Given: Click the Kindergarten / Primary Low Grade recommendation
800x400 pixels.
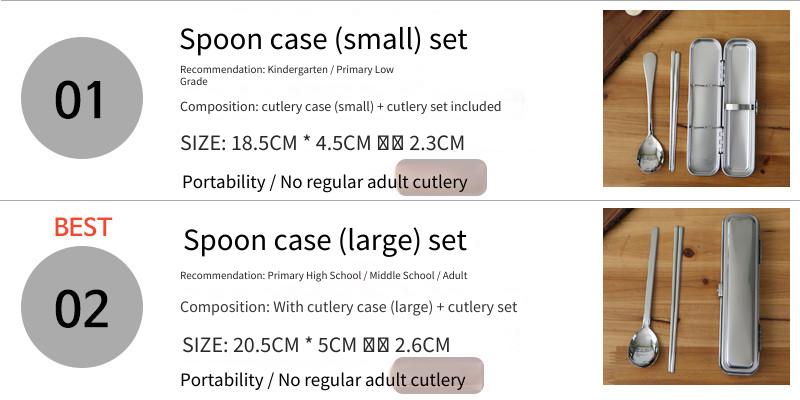Looking at the screenshot, I should [x=287, y=75].
